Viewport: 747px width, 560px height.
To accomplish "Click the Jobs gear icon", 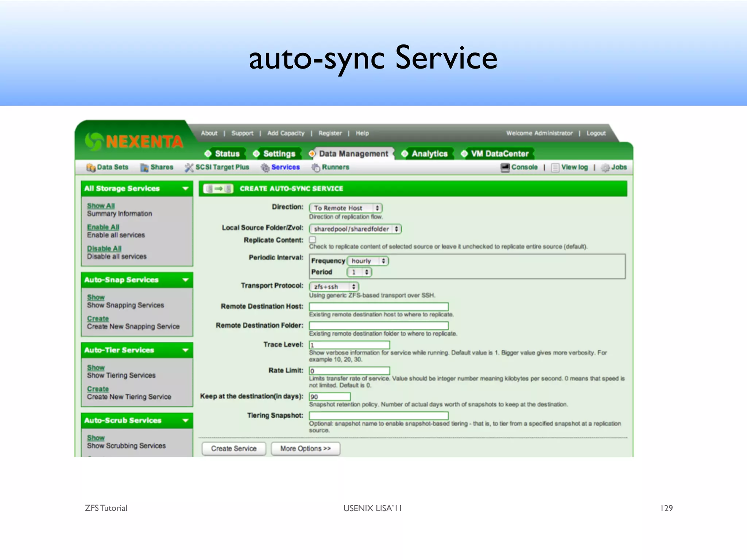I will point(605,167).
